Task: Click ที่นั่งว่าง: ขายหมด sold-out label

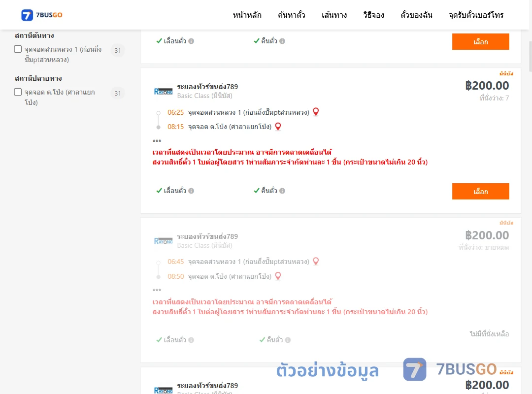Action: [x=484, y=247]
